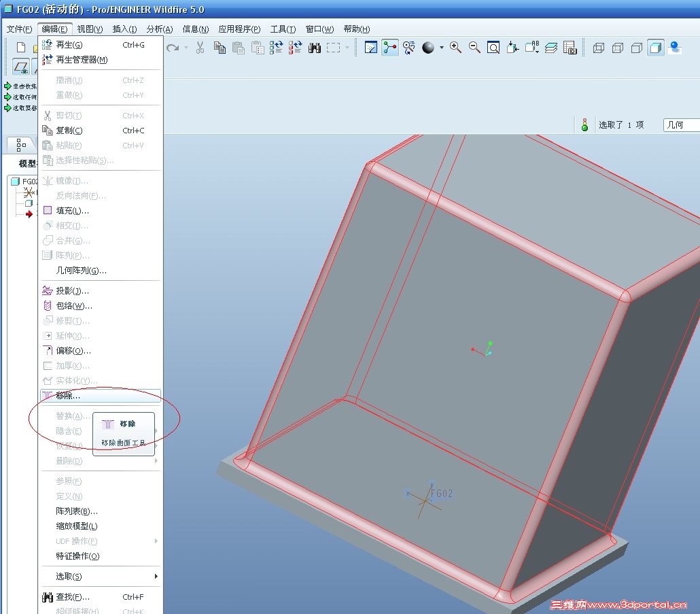Open the 分析(A) menu
The width and height of the screenshot is (700, 614).
point(160,29)
